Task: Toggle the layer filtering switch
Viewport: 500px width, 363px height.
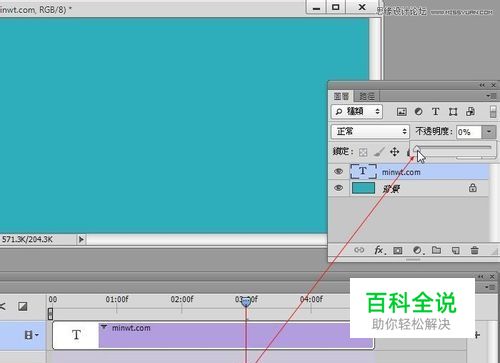Action: (x=493, y=112)
